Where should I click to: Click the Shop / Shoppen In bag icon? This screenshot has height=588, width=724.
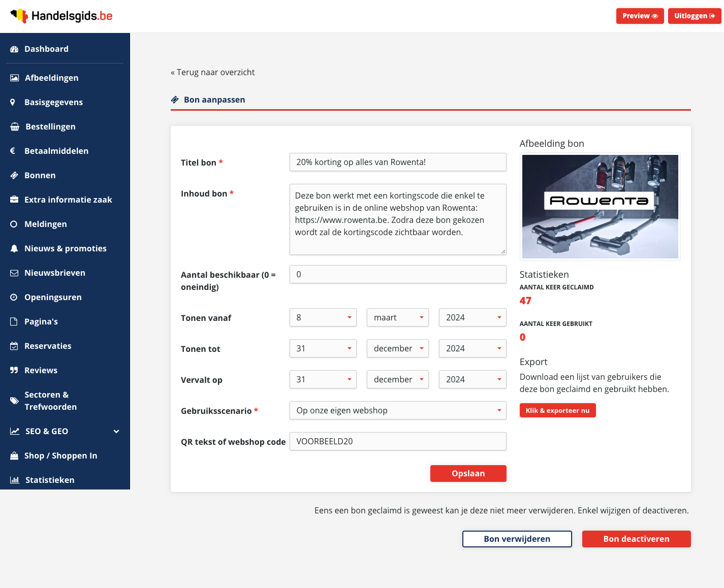coord(14,455)
